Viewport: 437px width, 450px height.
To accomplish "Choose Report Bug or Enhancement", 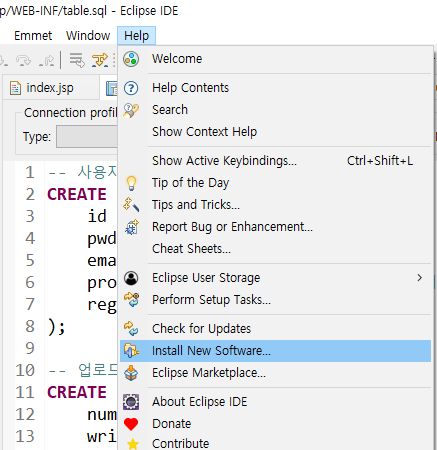I will coord(275,227).
